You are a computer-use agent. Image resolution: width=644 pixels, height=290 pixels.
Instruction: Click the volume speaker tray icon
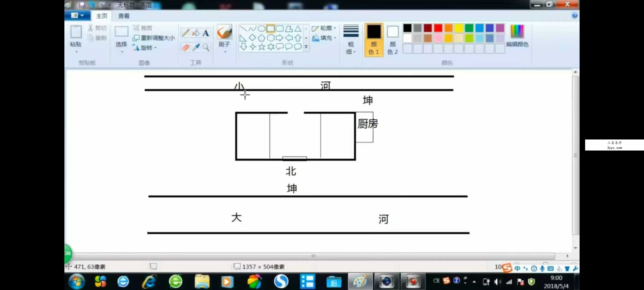pos(497,282)
